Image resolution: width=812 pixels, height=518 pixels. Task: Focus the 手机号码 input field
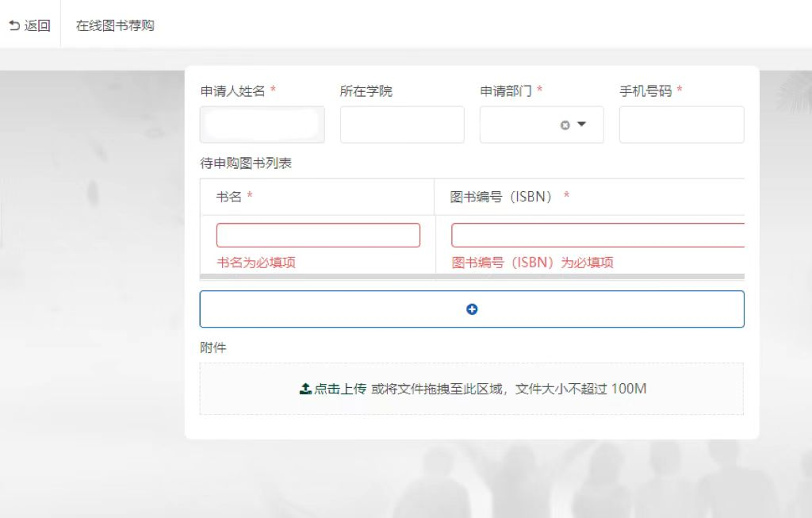(681, 125)
